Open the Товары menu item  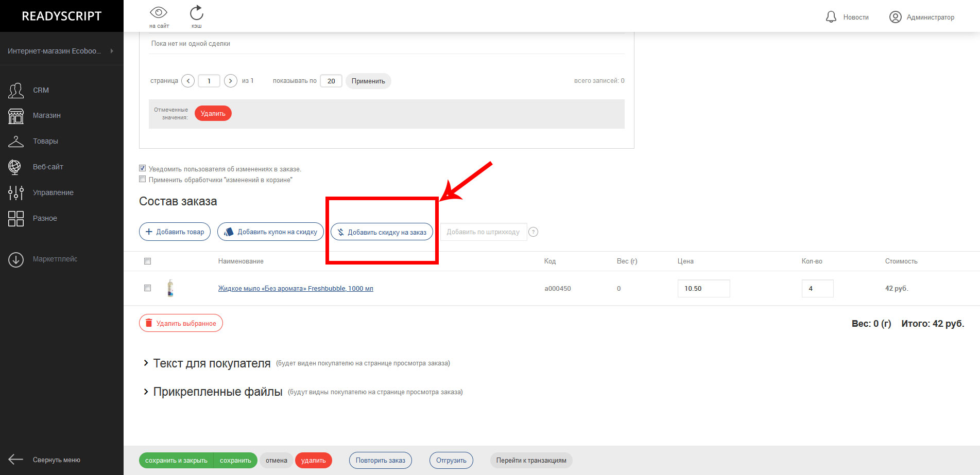(x=45, y=141)
